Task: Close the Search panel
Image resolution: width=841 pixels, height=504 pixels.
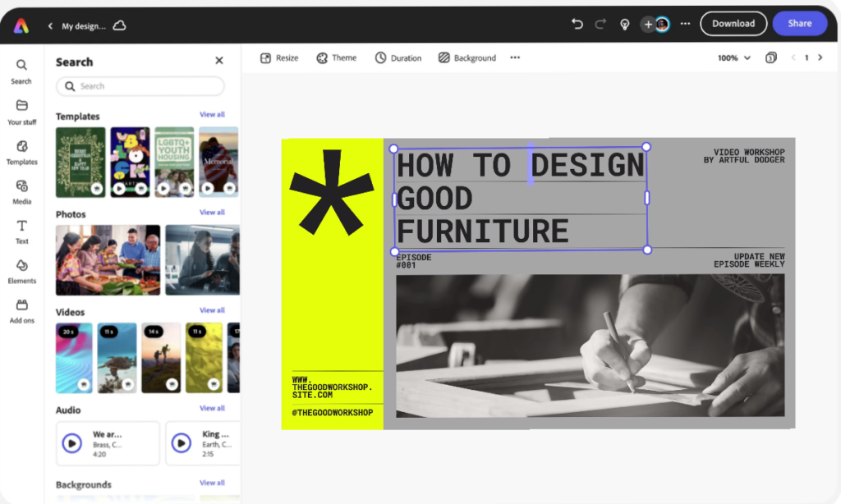Action: tap(219, 61)
